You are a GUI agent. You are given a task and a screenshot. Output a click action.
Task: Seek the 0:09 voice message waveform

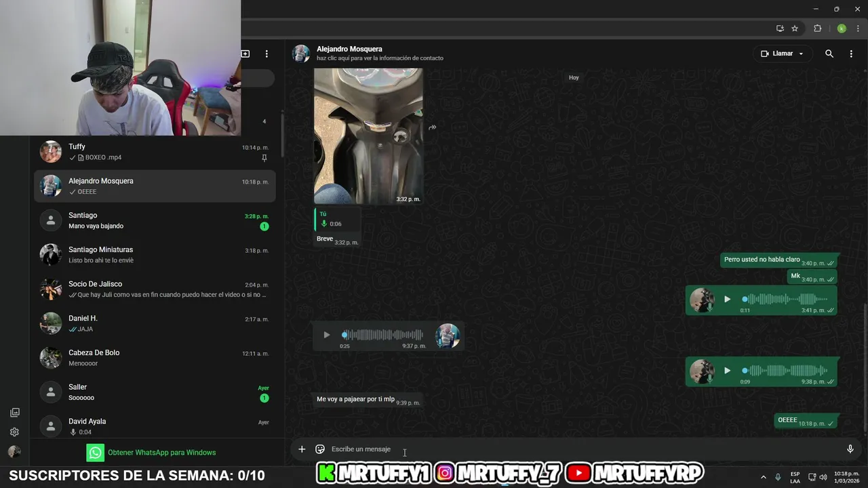(785, 371)
